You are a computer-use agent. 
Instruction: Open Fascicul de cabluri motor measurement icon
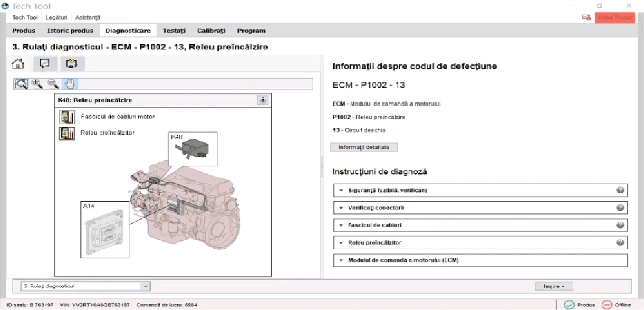(67, 117)
